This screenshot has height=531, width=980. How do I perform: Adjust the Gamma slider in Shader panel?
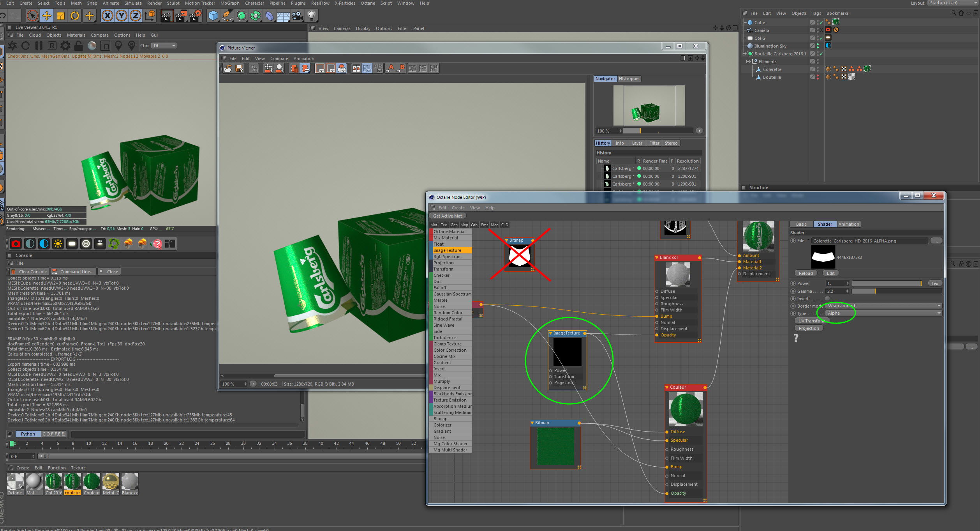click(x=896, y=291)
